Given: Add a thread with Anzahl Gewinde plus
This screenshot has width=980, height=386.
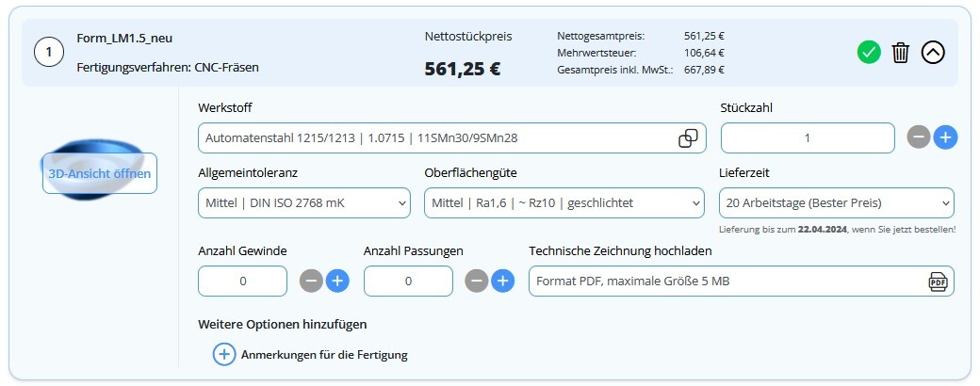Looking at the screenshot, I should (x=337, y=281).
